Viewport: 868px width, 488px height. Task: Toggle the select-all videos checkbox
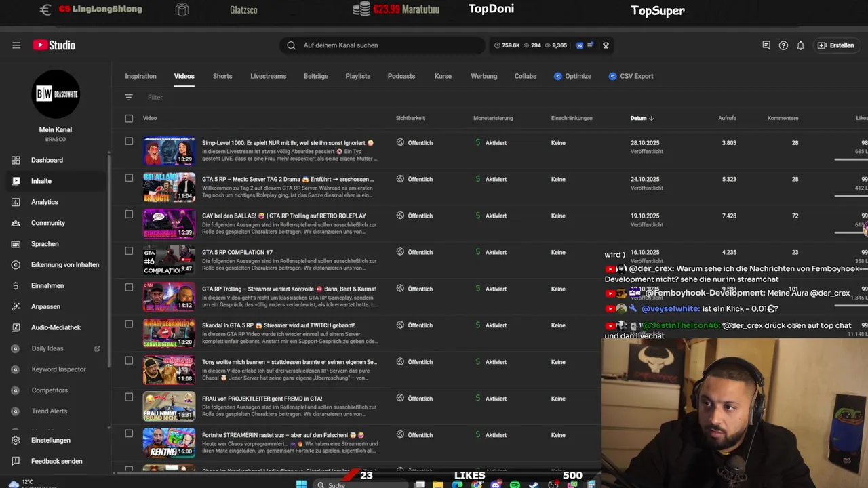[x=129, y=118]
